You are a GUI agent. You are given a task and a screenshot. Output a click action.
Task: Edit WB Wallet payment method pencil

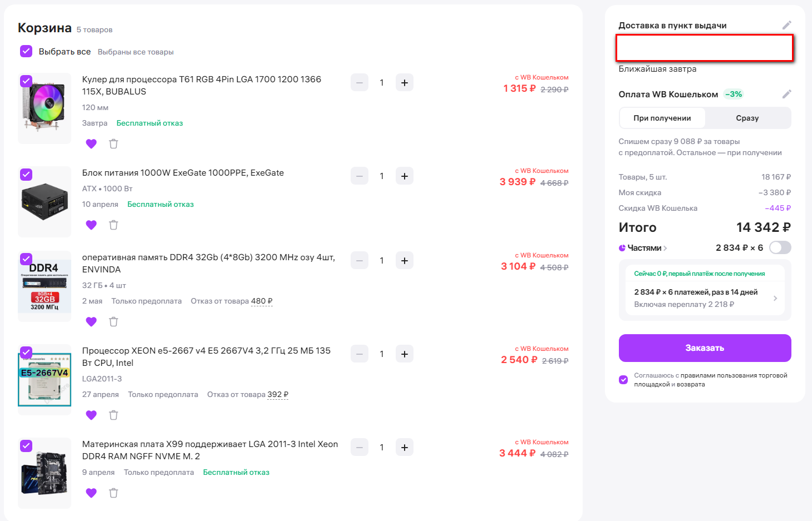(786, 94)
